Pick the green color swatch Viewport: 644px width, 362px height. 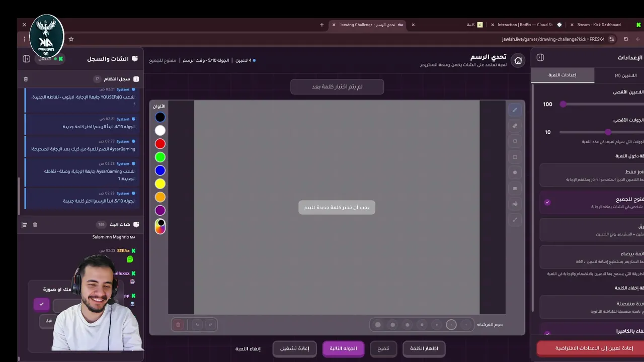(160, 157)
